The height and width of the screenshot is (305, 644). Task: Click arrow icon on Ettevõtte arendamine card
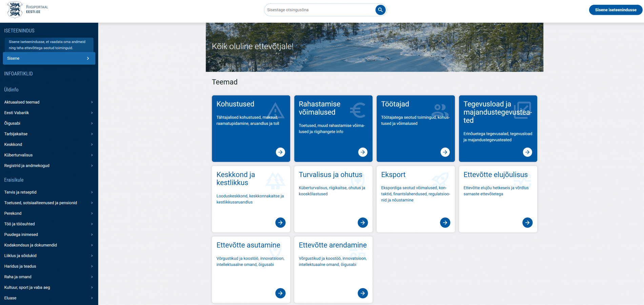coord(363,293)
